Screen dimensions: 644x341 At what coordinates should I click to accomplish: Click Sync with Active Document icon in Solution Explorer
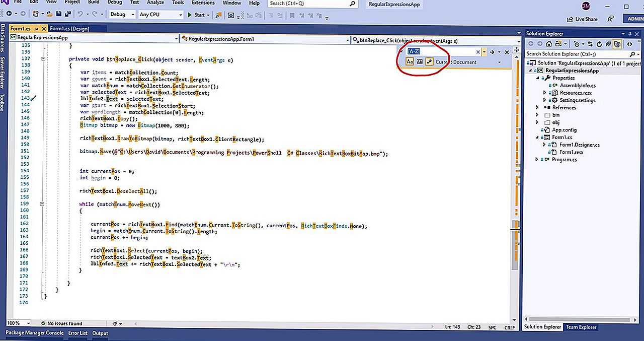pos(590,44)
